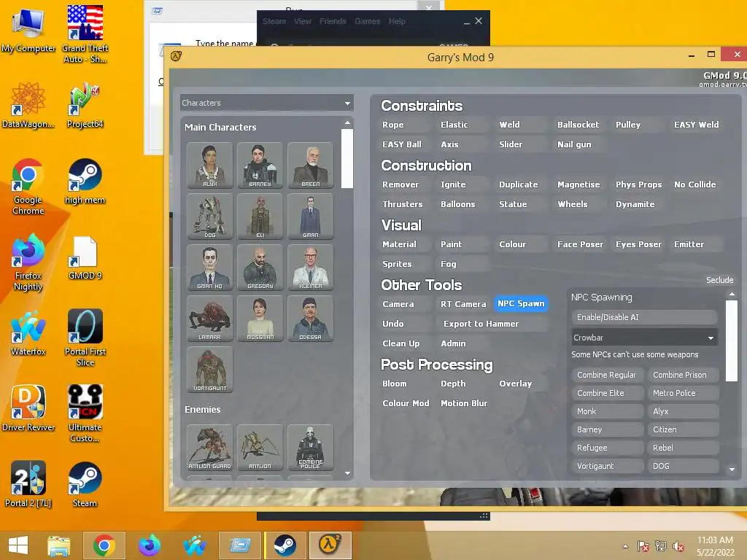Viewport: 747px width, 560px height.
Task: Toggle Enable/Disable AI
Action: (645, 317)
